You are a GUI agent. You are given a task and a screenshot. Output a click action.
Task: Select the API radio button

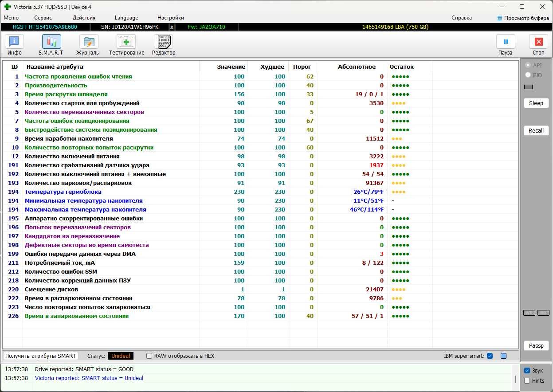pyautogui.click(x=528, y=65)
